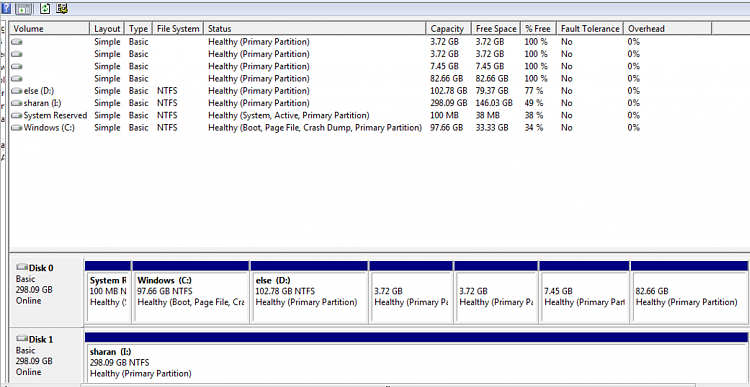Sort by the % Free column header

[539, 29]
